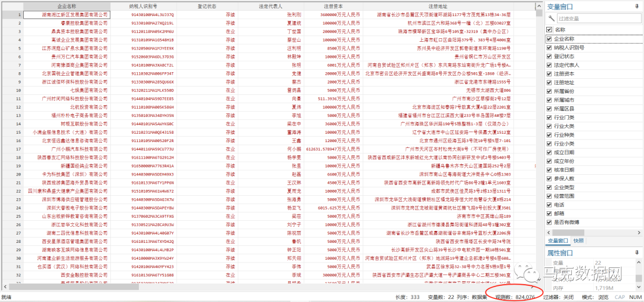Screen dimensions: 644x302
Task: Click the wrench icon beside the filter box
Action: pyautogui.click(x=551, y=18)
